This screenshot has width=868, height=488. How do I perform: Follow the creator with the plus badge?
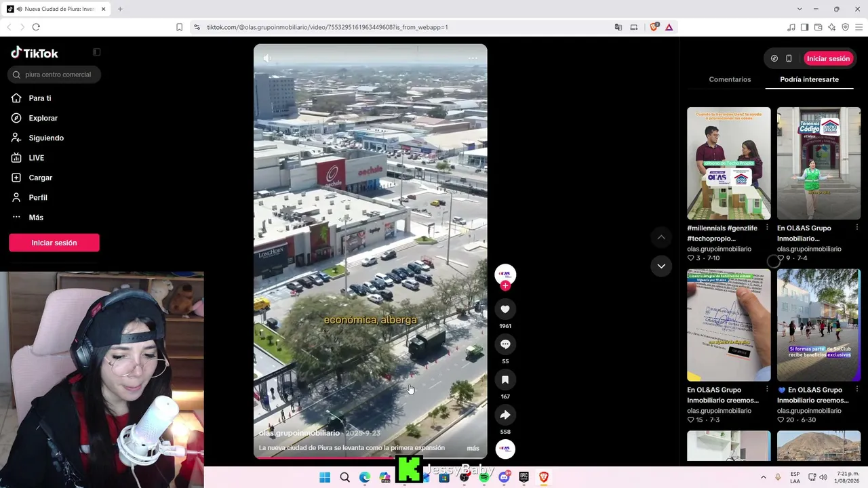pos(505,285)
